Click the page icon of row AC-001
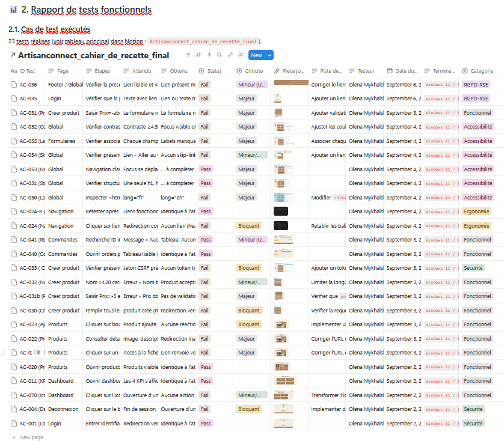Screen dimensions: 504x441 14,424
